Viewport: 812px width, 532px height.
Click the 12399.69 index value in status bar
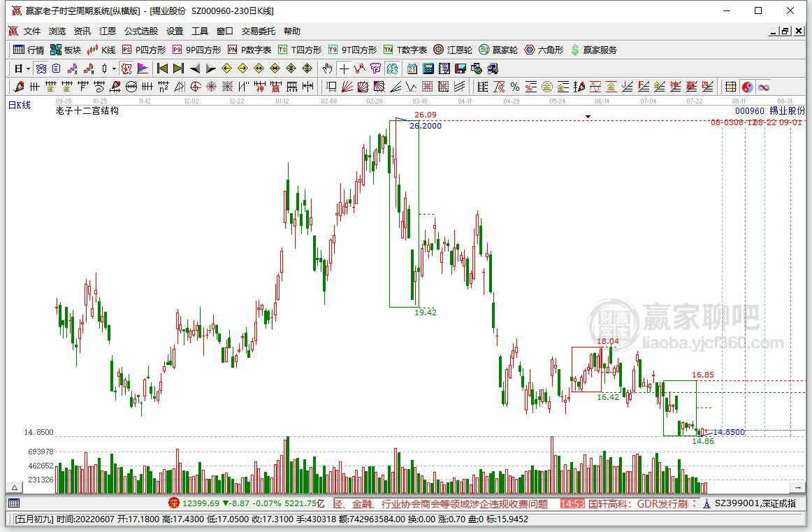click(x=201, y=503)
